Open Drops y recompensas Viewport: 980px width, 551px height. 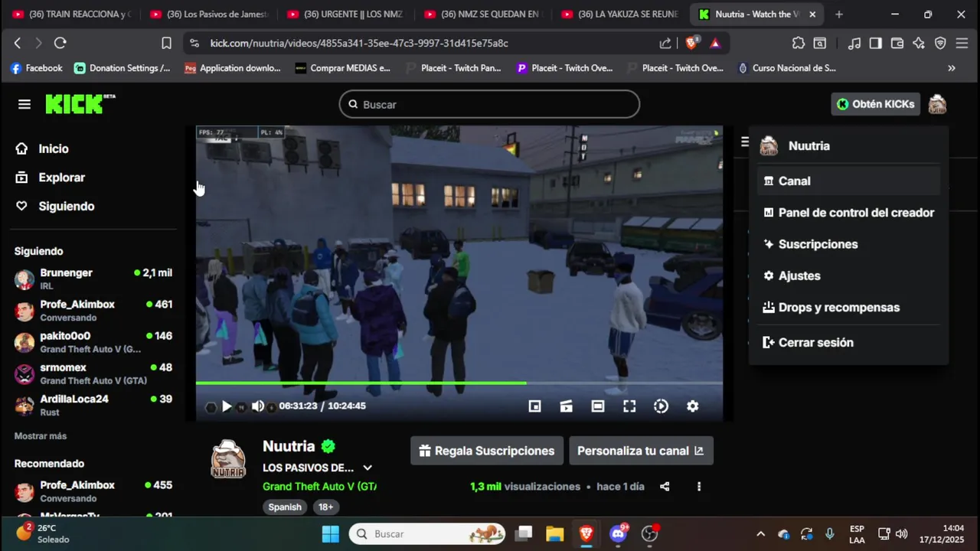click(848, 308)
